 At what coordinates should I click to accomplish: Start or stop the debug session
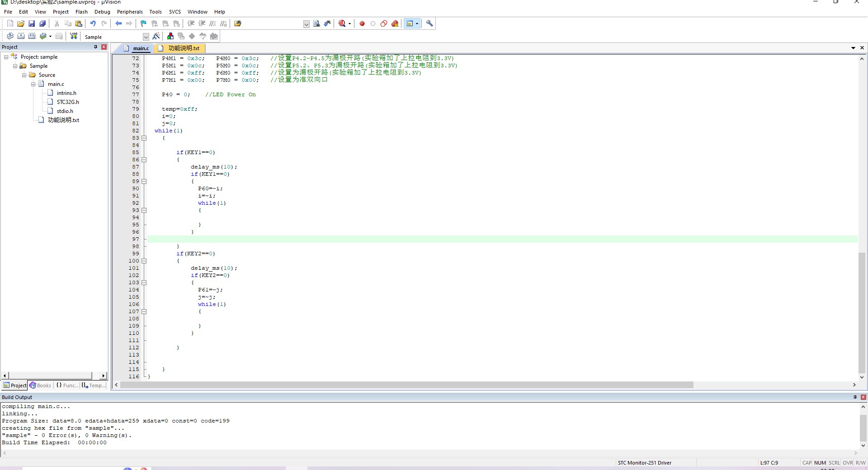coord(342,23)
